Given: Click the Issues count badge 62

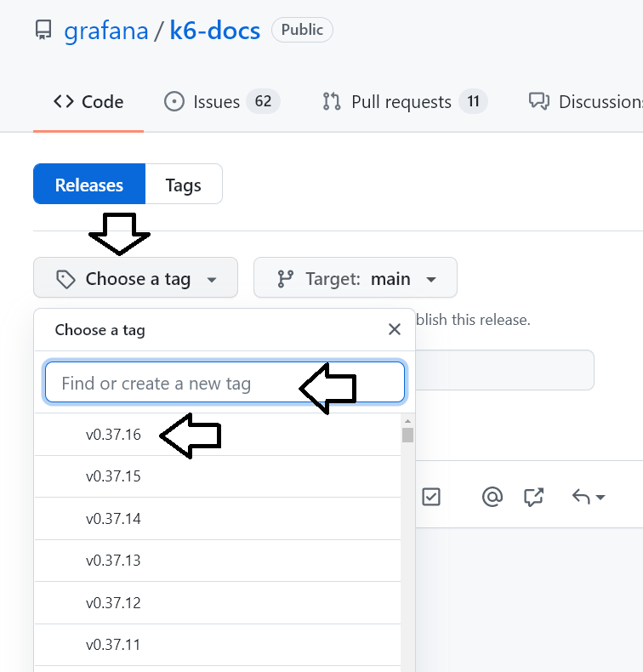Looking at the screenshot, I should click(263, 101).
